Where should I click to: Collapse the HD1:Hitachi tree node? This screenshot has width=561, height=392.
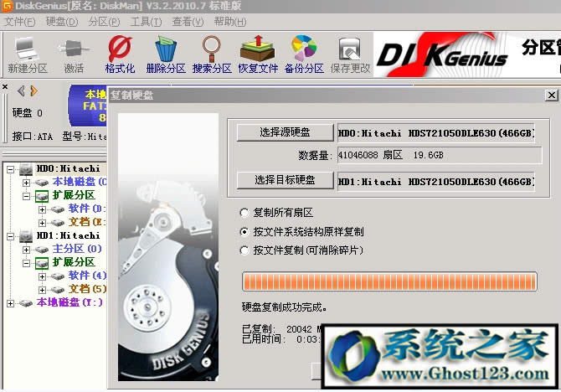tap(11, 236)
